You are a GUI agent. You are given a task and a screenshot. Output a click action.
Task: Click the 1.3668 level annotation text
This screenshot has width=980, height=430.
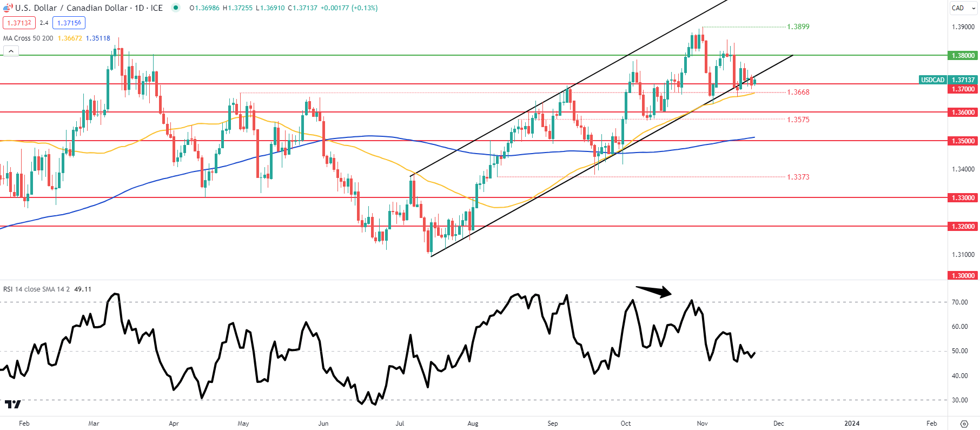click(798, 92)
